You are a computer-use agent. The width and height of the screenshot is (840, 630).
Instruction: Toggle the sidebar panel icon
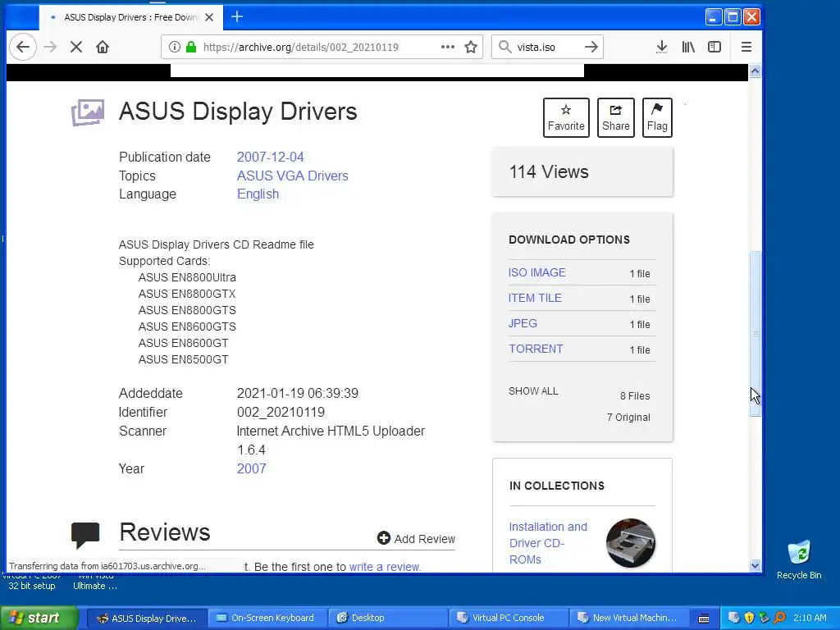tap(714, 47)
